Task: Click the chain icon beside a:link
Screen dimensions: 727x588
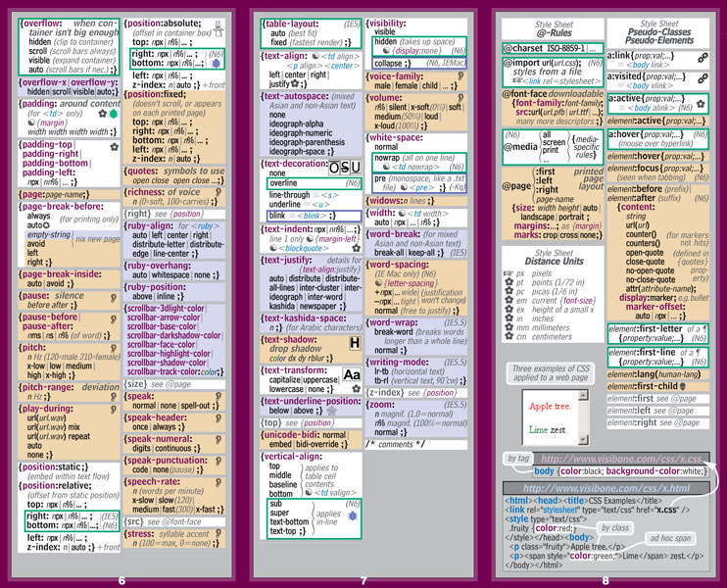Action: [703, 58]
